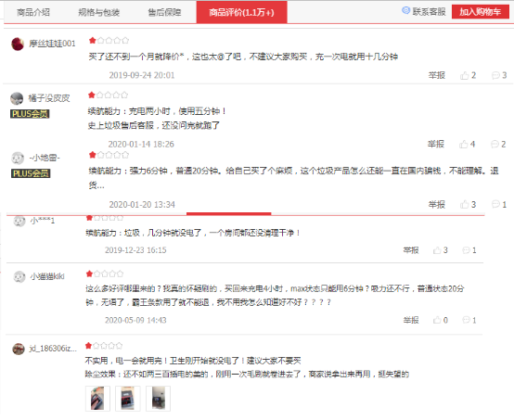Report the 2020-01-14 18:26 review
514x420 pixels.
(435, 144)
